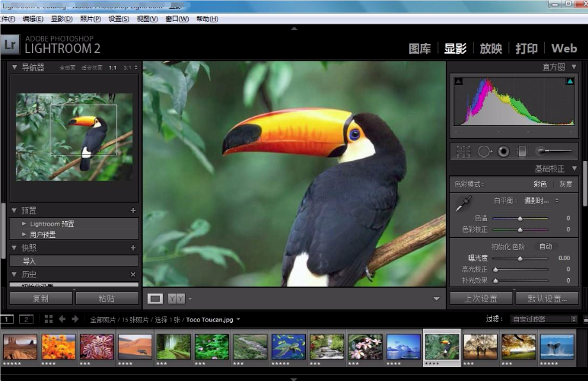Toggle shadow clipping indicator in histogram
This screenshot has height=381, width=588.
point(458,81)
